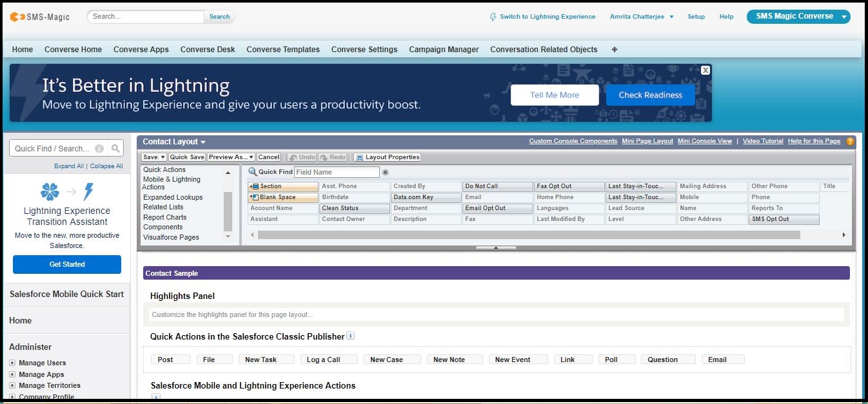Viewport: 868px width, 404px height.
Task: Click the category list's down scroll arrow
Action: (x=228, y=237)
